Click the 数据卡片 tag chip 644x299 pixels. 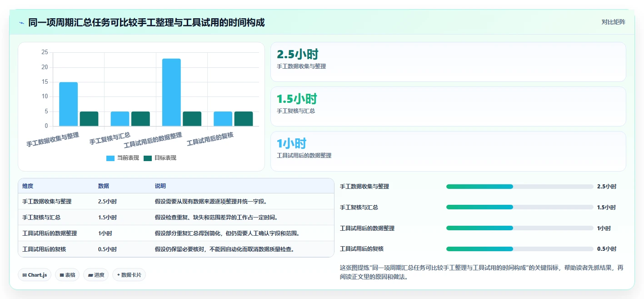click(129, 275)
